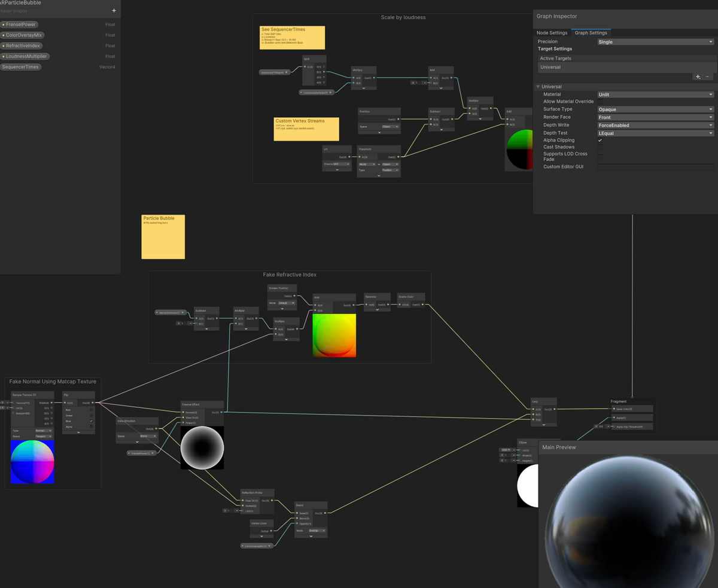Open Screen Position Mode dropdown
Viewport: 718px width, 588px height.
(x=287, y=303)
